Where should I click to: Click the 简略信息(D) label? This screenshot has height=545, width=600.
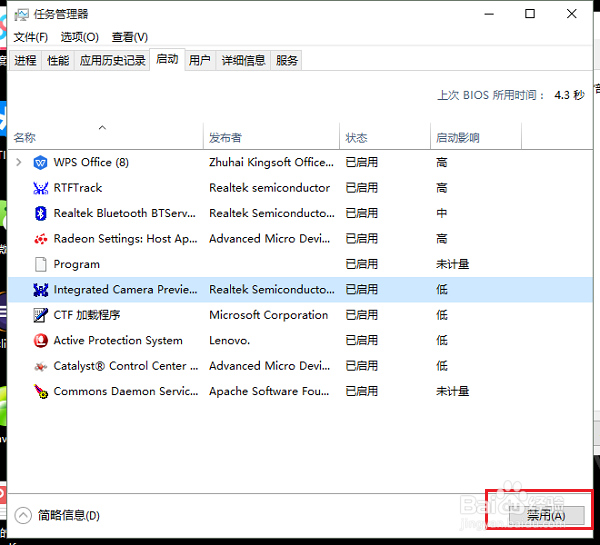tap(69, 516)
